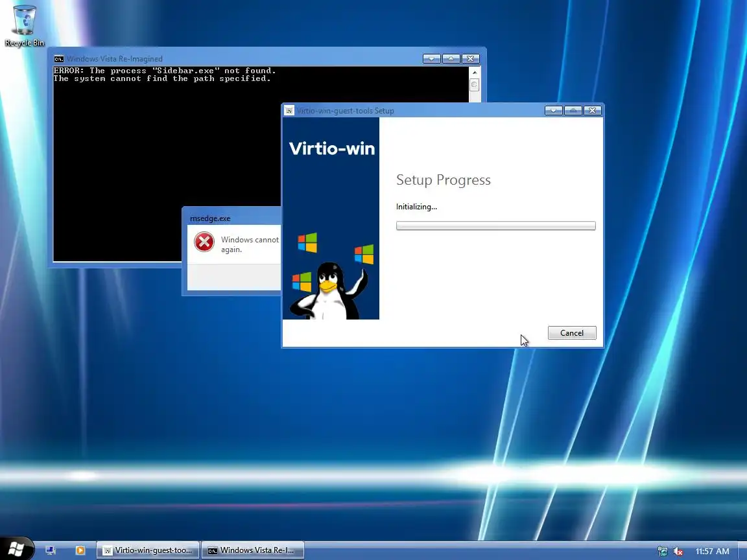Click the Show Desktop quick launch icon
Viewport: 747px width, 560px height.
[51, 550]
